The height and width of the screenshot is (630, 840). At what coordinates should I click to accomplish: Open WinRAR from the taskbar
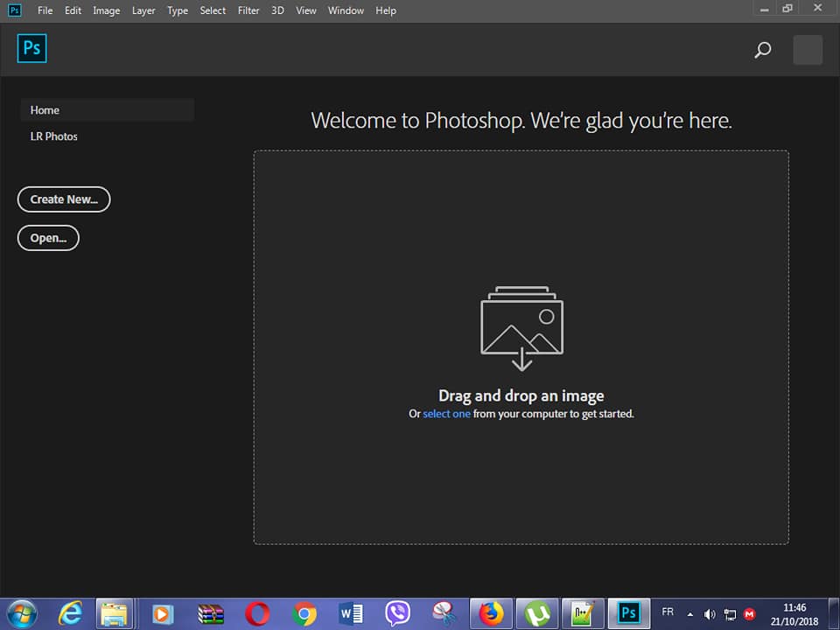(x=211, y=614)
